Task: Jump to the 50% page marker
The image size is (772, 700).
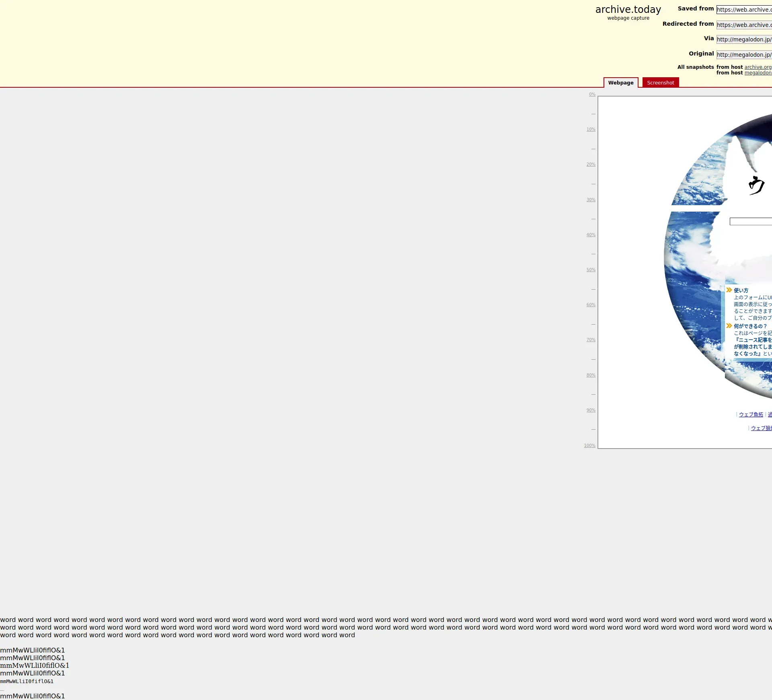Action: pos(591,270)
